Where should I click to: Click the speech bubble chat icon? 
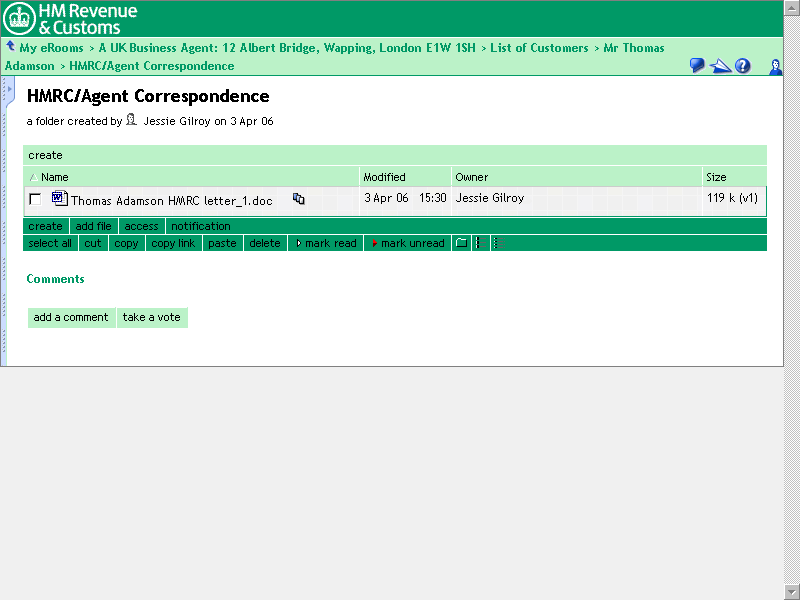697,66
